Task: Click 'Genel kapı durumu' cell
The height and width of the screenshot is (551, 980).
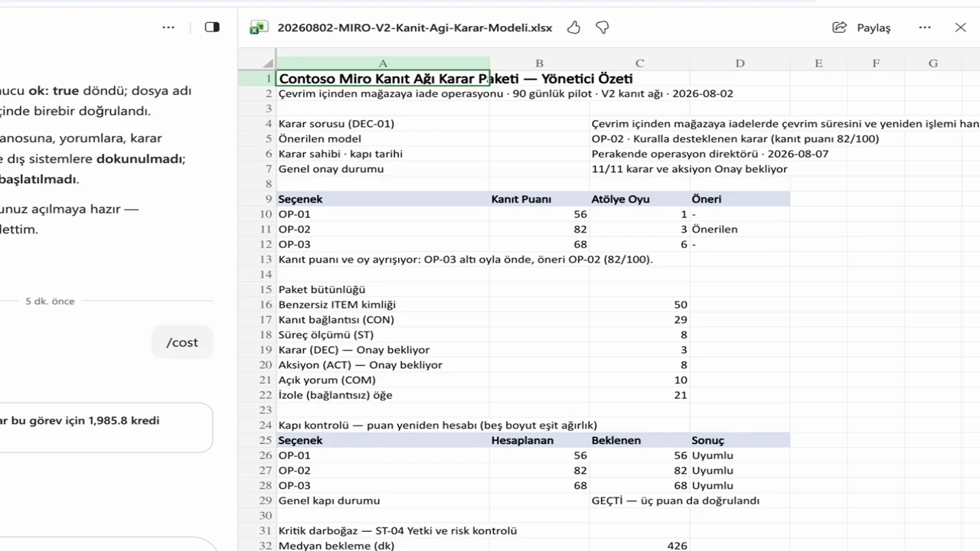Action: coord(383,500)
